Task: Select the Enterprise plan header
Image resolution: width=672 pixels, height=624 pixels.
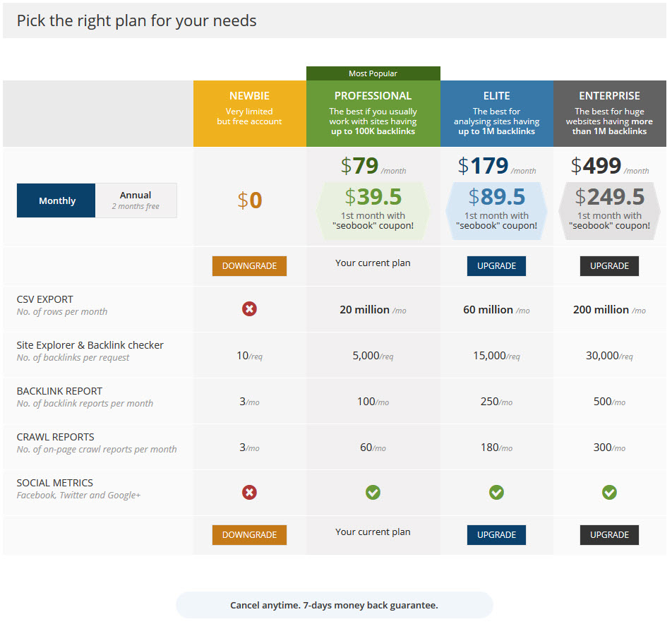Action: (x=609, y=113)
